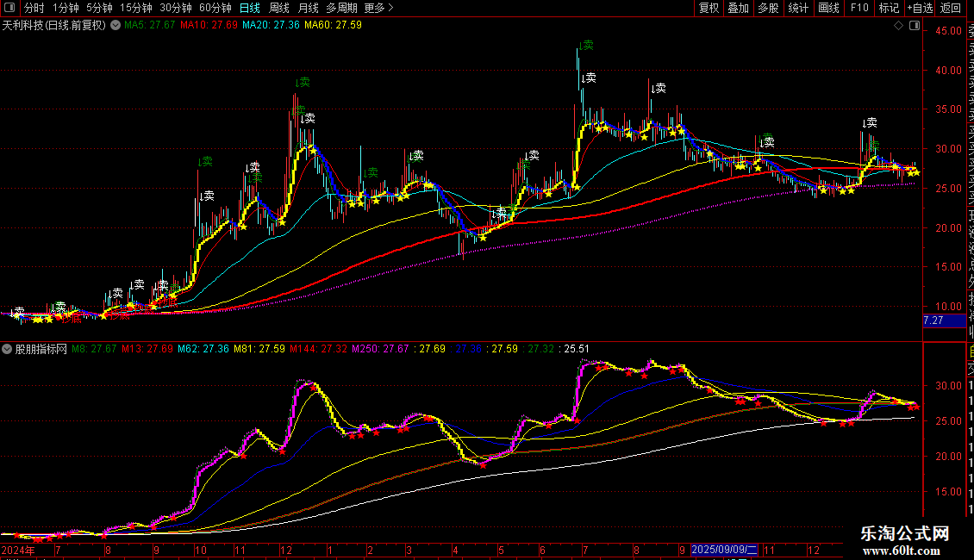This screenshot has width=974, height=560.
Task: Click the 标记 mark button
Action: pos(889,8)
